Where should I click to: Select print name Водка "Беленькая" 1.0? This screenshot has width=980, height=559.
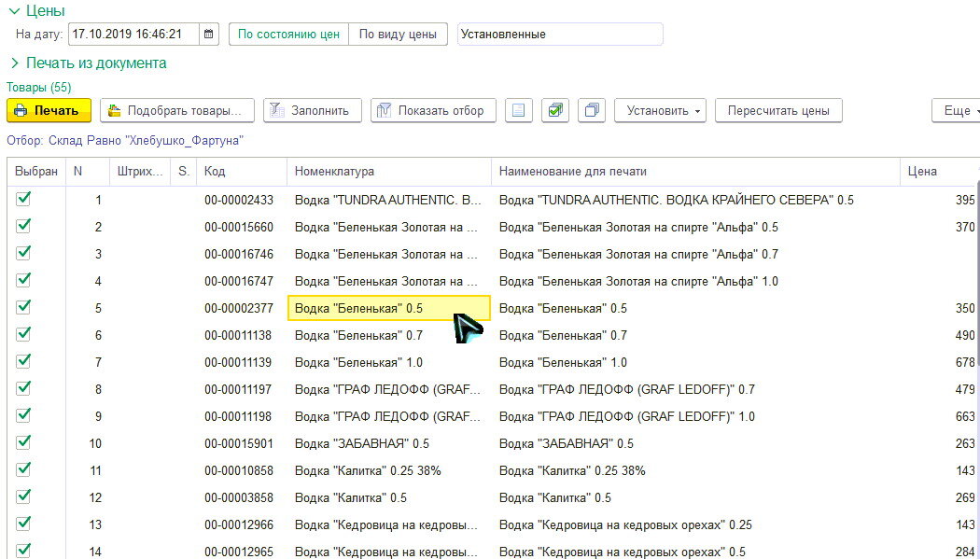pyautogui.click(x=695, y=362)
